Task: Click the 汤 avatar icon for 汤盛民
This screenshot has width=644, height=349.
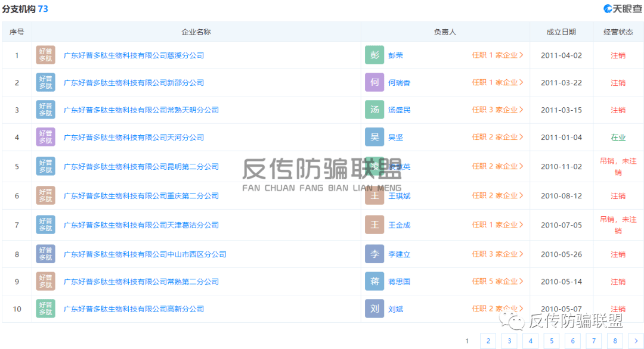Action: pyautogui.click(x=374, y=110)
